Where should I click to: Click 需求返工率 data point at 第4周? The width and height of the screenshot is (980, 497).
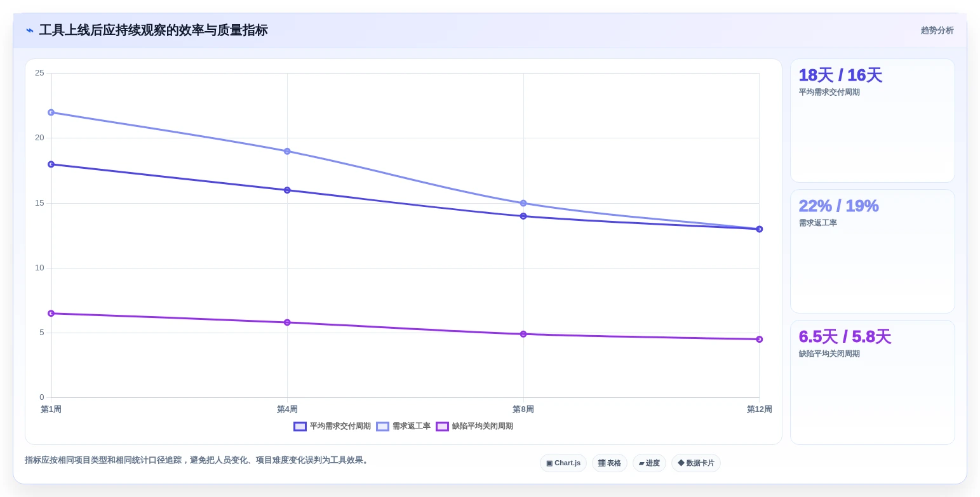(x=287, y=151)
